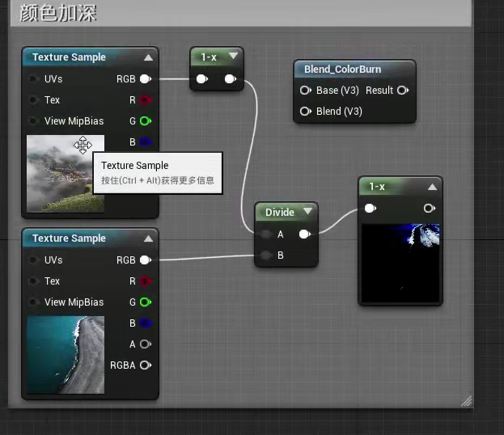Collapse preview arrow on right 1-x node
Image resolution: width=504 pixels, height=435 pixels.
tap(432, 187)
